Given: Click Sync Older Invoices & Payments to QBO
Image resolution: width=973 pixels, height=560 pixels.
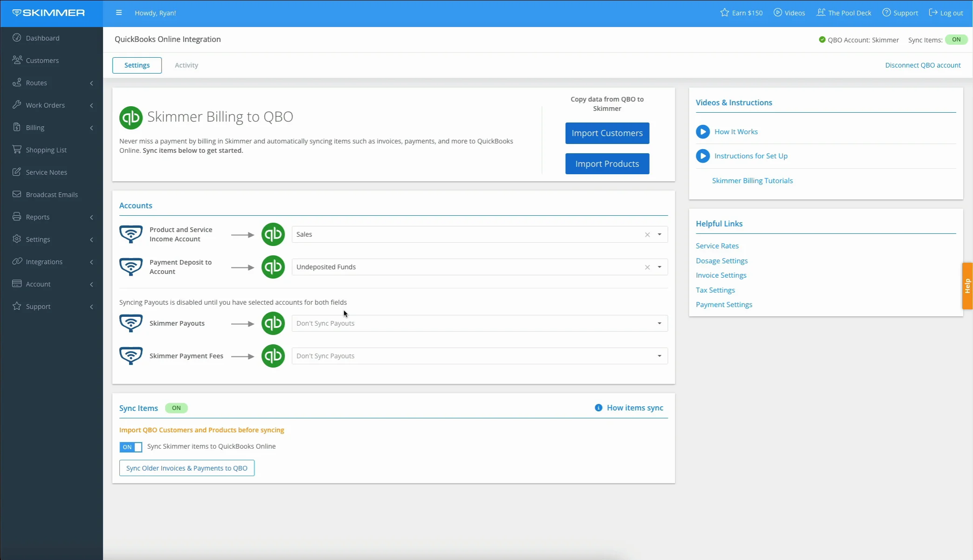Looking at the screenshot, I should (187, 468).
